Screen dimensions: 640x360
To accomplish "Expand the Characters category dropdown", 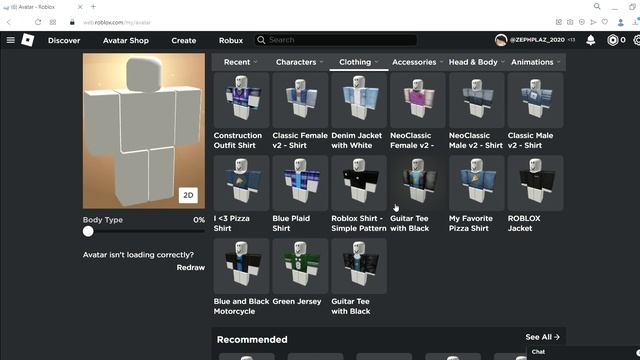I will [300, 62].
